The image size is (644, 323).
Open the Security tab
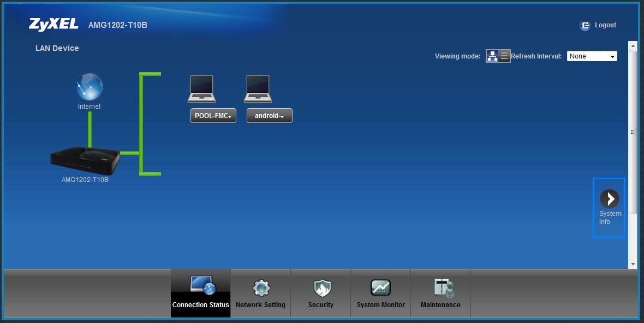point(320,293)
